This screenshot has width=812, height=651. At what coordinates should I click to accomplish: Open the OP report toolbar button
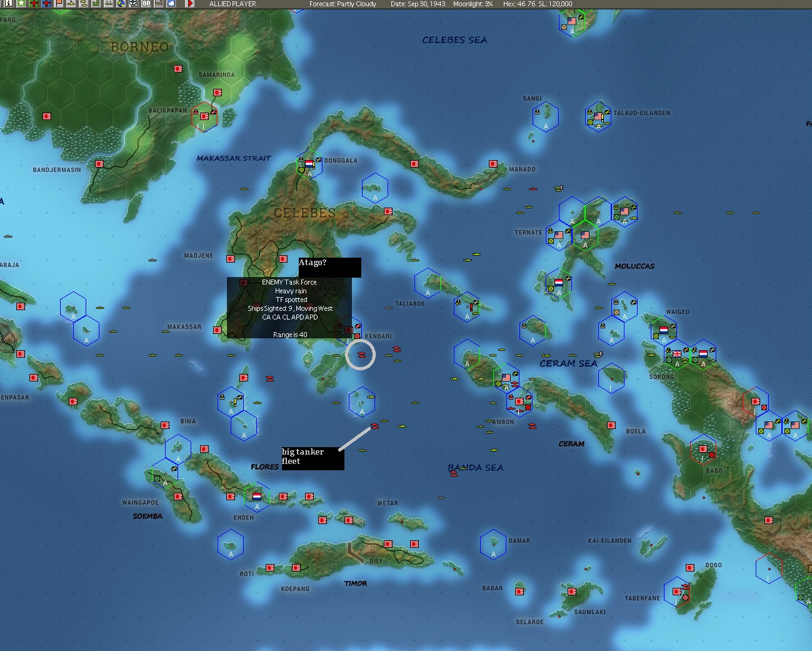(x=146, y=3)
